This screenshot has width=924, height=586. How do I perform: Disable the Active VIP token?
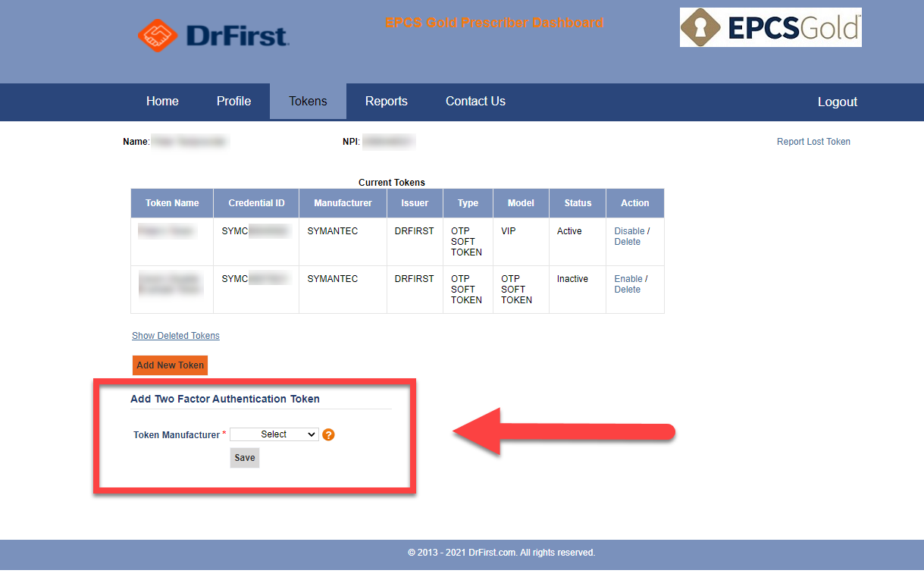point(629,231)
